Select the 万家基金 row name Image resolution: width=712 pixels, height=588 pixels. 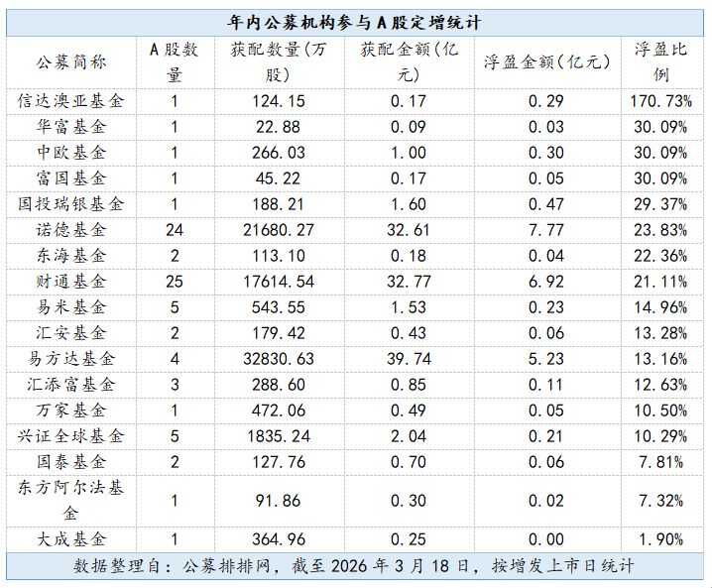pyautogui.click(x=70, y=412)
